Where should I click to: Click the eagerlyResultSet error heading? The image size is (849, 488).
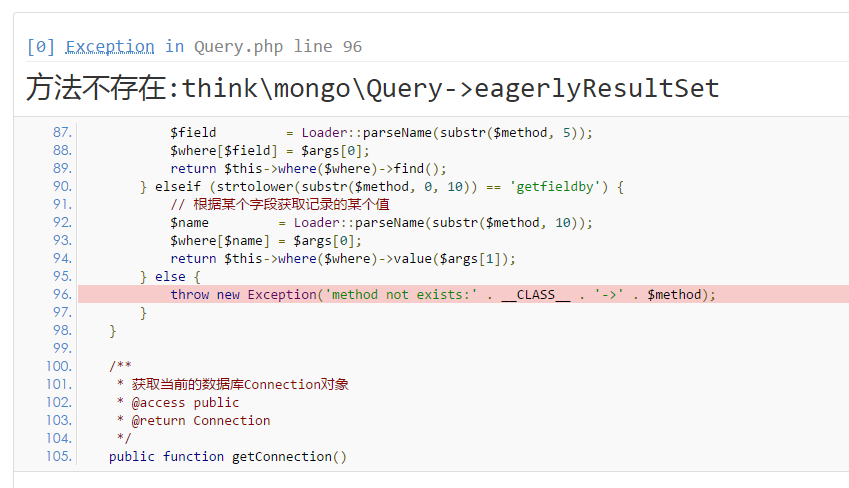click(x=372, y=88)
